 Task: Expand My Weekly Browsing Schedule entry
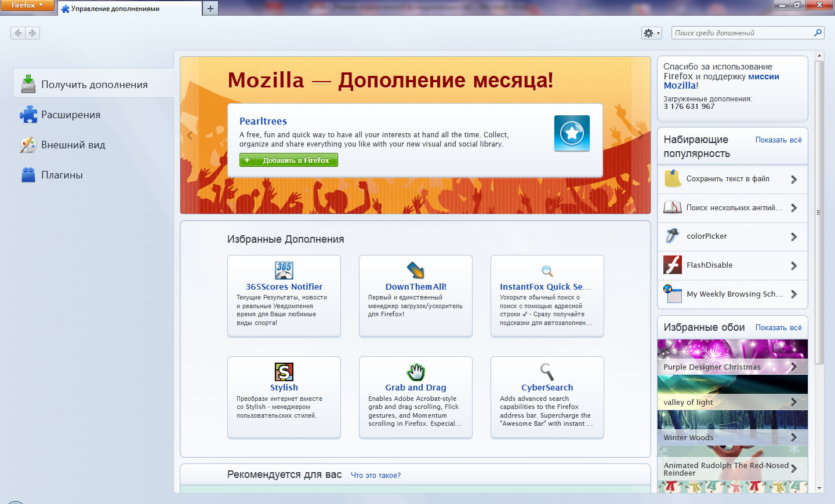click(x=794, y=294)
